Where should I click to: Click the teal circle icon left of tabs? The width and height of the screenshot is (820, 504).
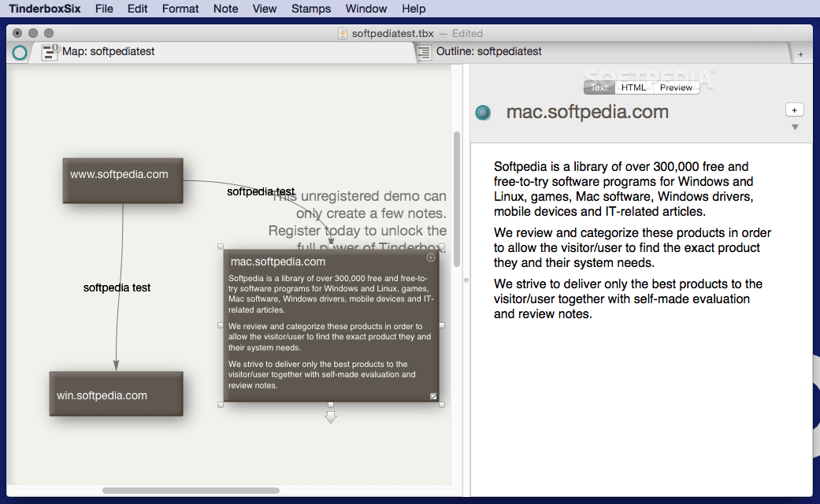click(20, 52)
